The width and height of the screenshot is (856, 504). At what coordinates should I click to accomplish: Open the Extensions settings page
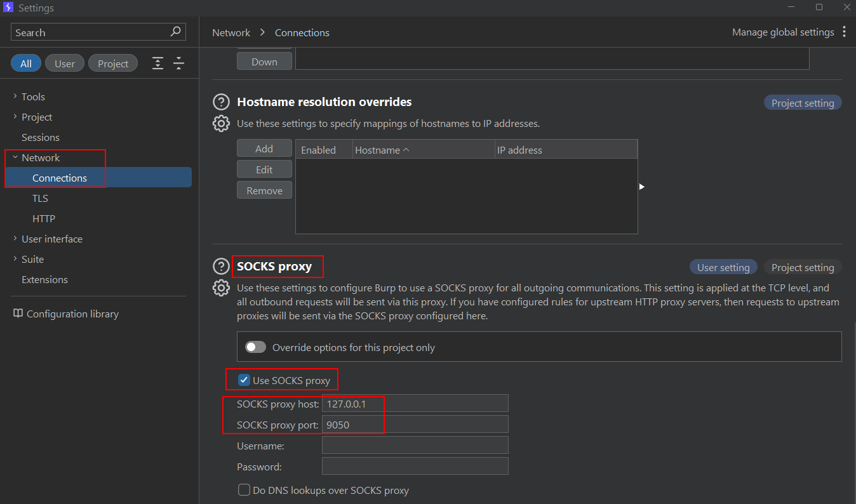(x=44, y=279)
